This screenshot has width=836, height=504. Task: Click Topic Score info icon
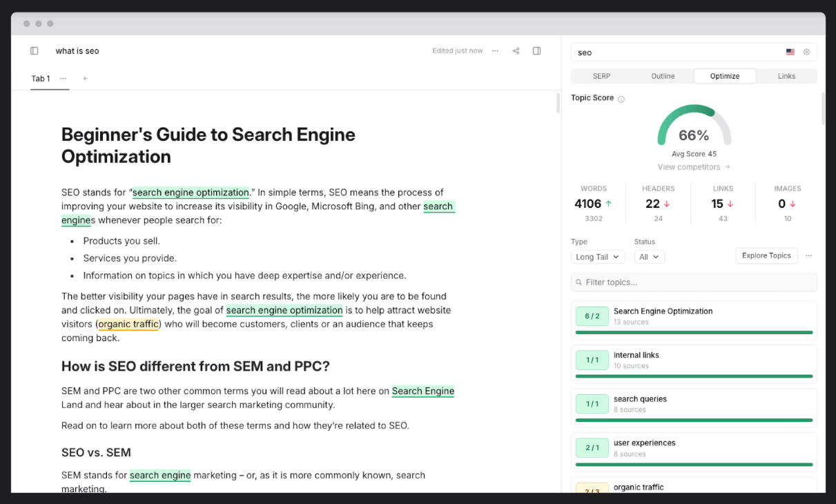(621, 99)
